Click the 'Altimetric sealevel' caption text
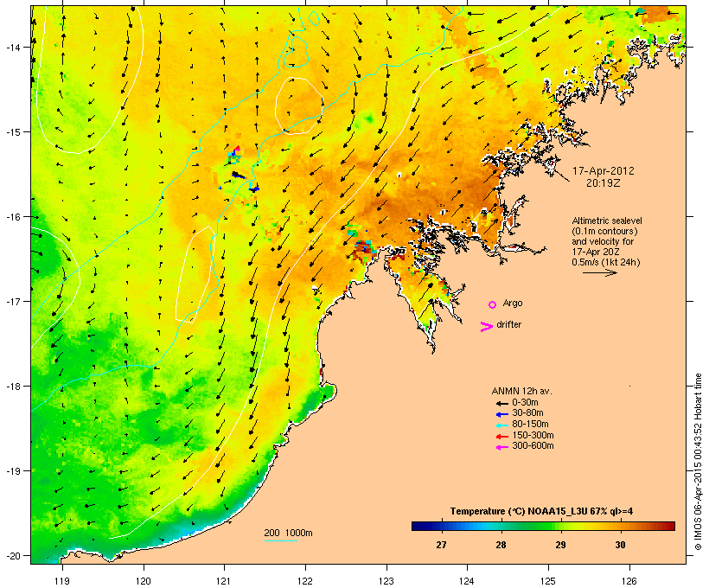Viewport: 709px width, 588px height. point(607,220)
